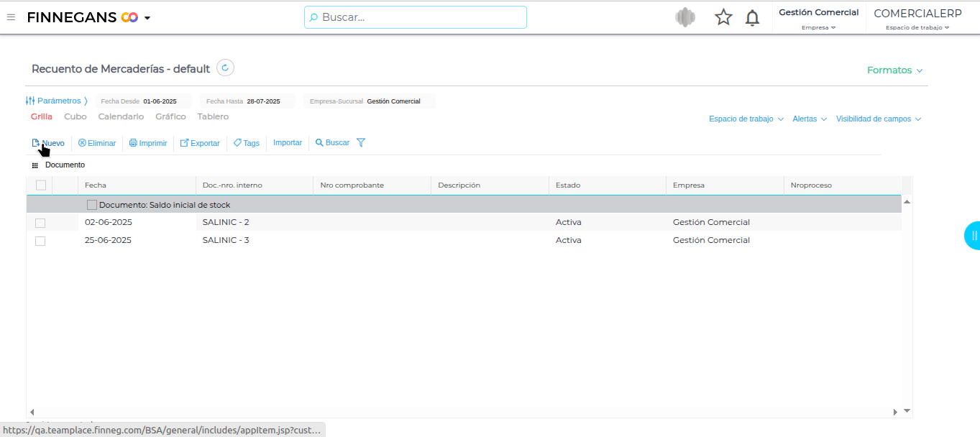Open the blue side panel handle
The height and width of the screenshot is (437, 980).
point(973,236)
